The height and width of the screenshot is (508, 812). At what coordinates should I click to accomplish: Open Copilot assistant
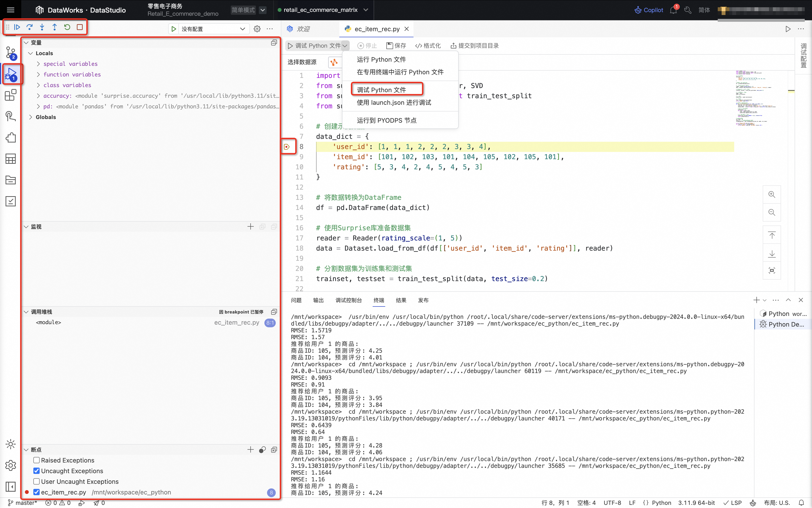point(649,10)
